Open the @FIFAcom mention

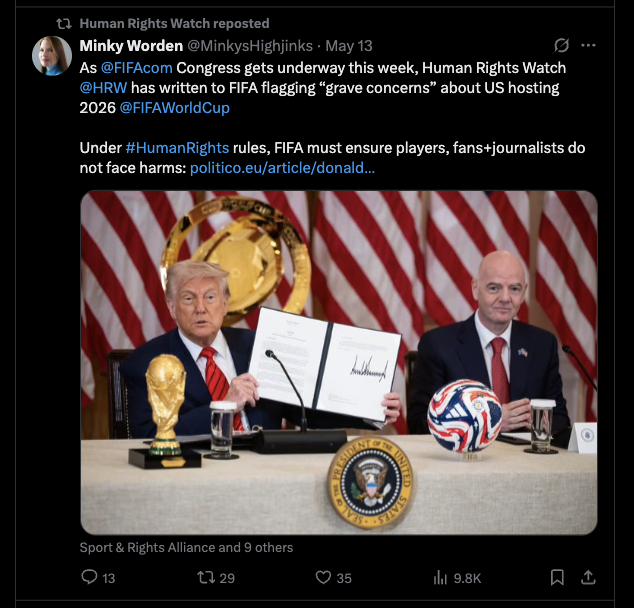point(137,68)
